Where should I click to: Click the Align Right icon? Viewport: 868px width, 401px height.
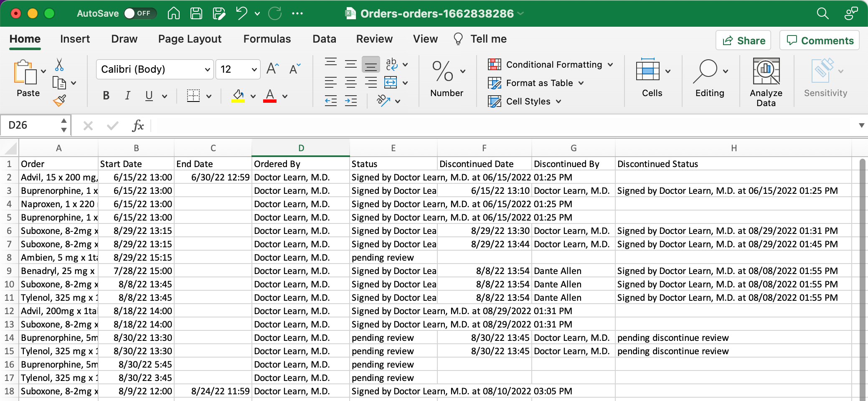click(x=371, y=82)
